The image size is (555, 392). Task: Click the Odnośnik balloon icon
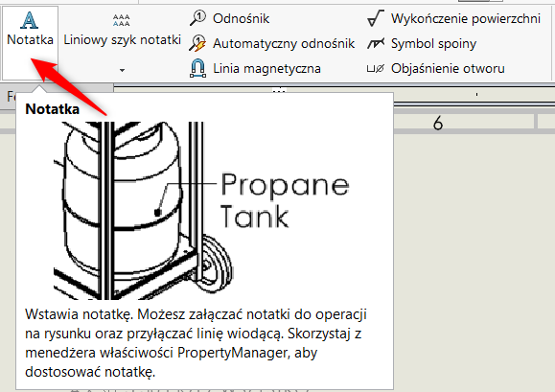tap(197, 18)
